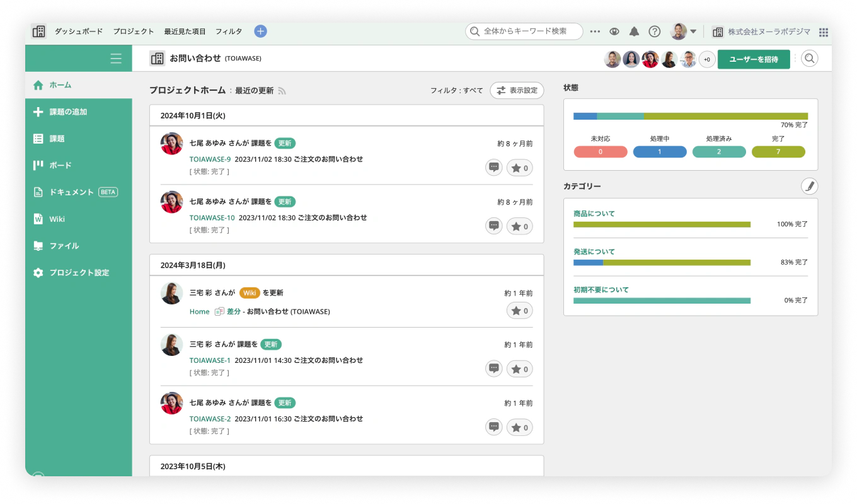Image resolution: width=857 pixels, height=504 pixels.
Task: Edit categories using the pencil icon
Action: tap(809, 185)
